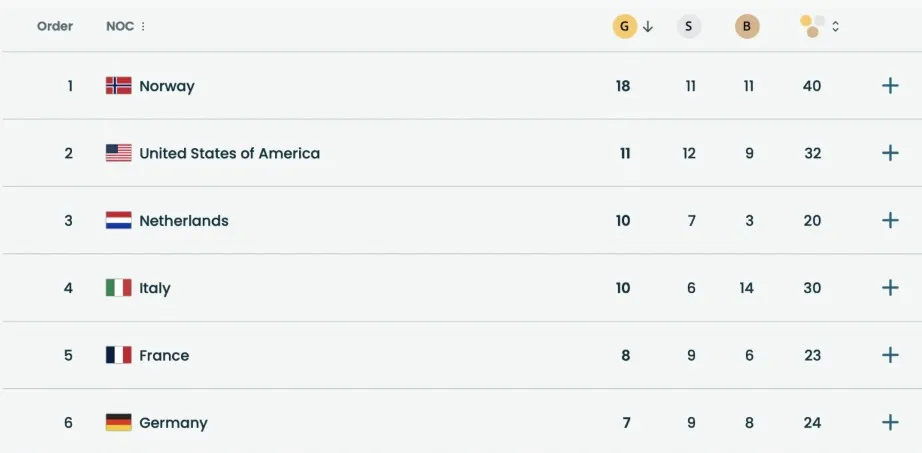Screen dimensions: 922x453
Task: Click the silver medal S icon
Action: pos(689,27)
